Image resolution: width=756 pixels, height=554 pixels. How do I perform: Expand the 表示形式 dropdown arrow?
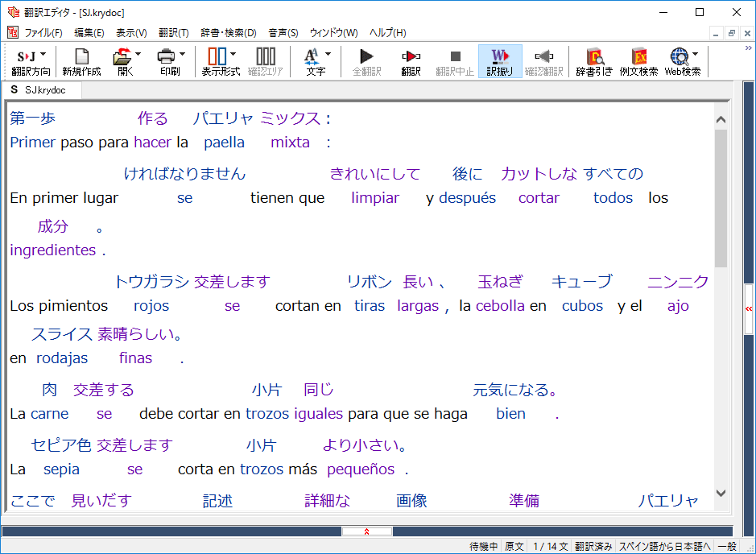point(233,54)
